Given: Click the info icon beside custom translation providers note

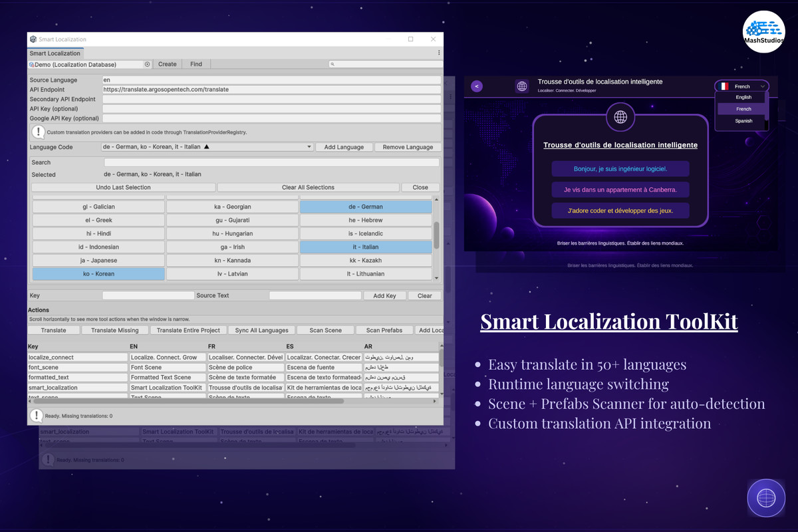Looking at the screenshot, I should pyautogui.click(x=38, y=132).
